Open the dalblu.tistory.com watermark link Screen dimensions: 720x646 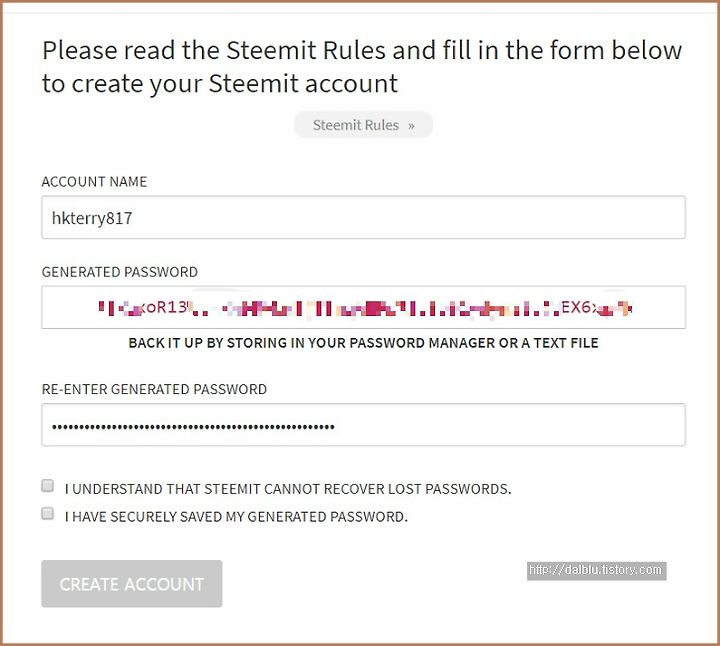596,571
